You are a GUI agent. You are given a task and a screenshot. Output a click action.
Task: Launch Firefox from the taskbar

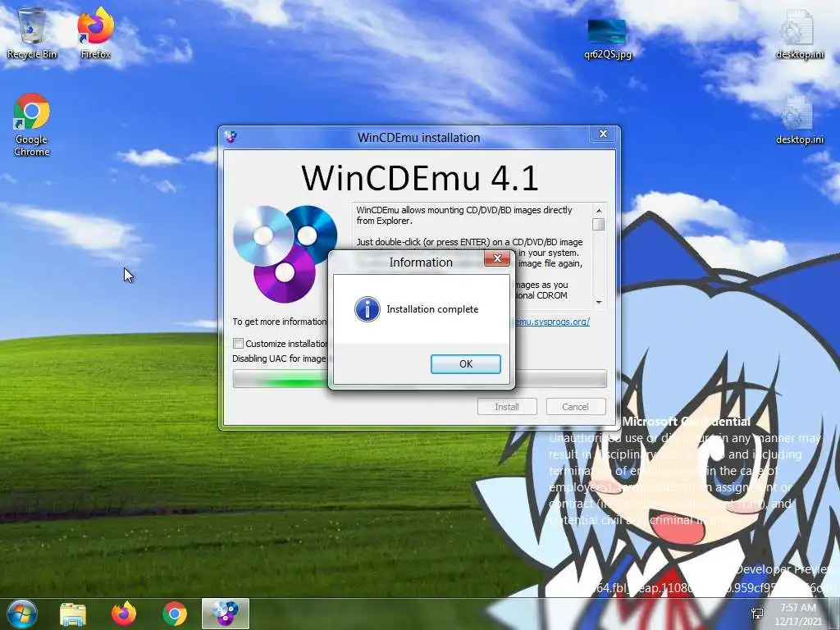[x=124, y=614]
